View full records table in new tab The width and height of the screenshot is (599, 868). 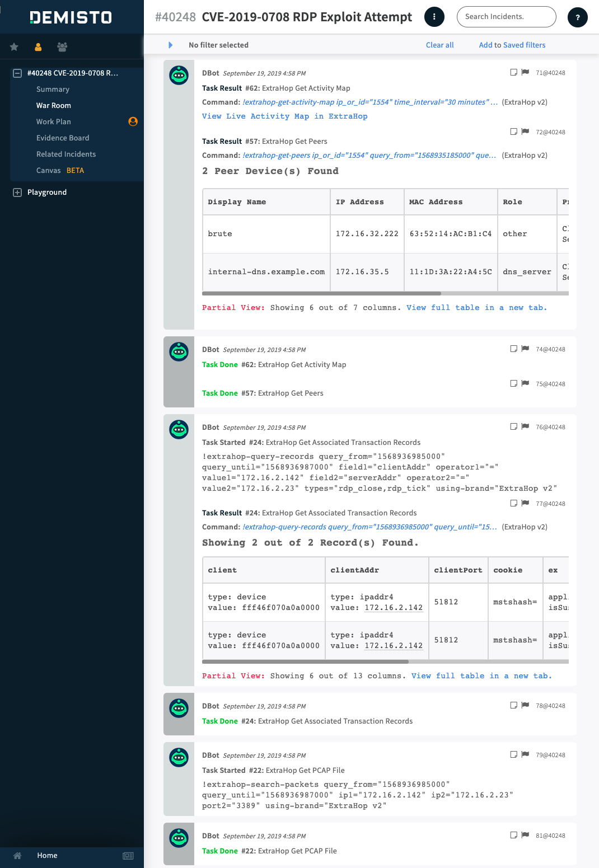481,675
